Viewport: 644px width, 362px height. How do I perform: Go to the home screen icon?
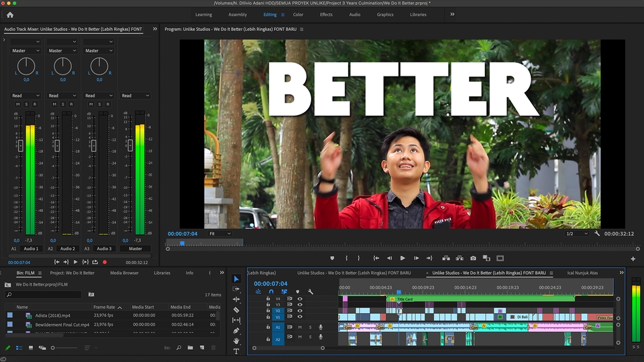click(x=9, y=14)
